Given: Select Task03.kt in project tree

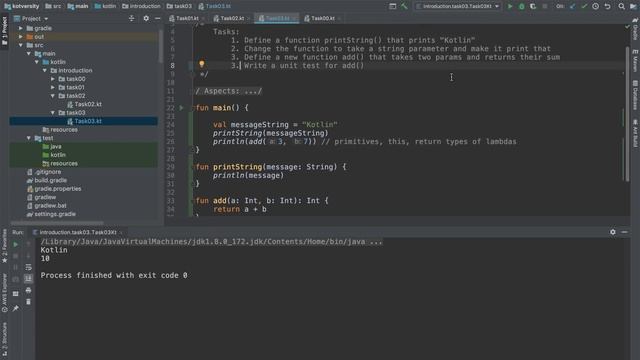Looking at the screenshot, I should pyautogui.click(x=84, y=121).
